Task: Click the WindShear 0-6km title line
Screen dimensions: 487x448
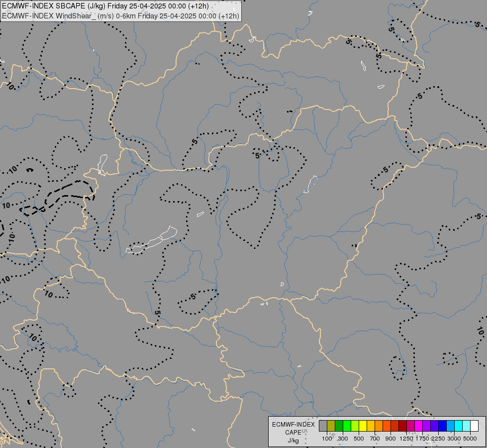Action: tap(120, 15)
